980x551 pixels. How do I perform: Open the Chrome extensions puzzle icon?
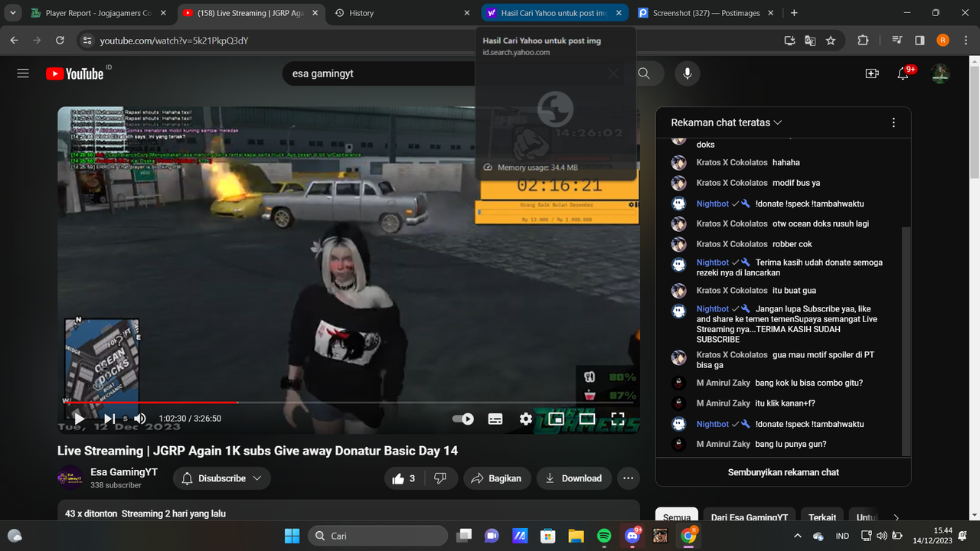(x=863, y=41)
